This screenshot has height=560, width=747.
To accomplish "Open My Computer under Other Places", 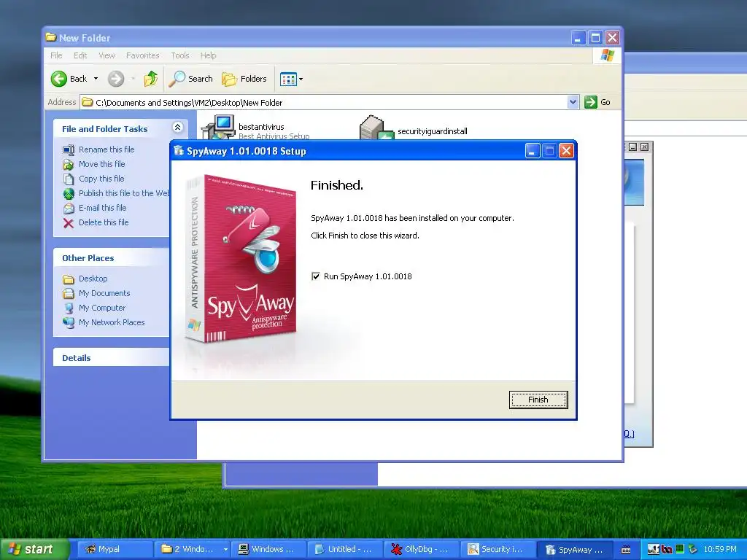I will point(102,308).
